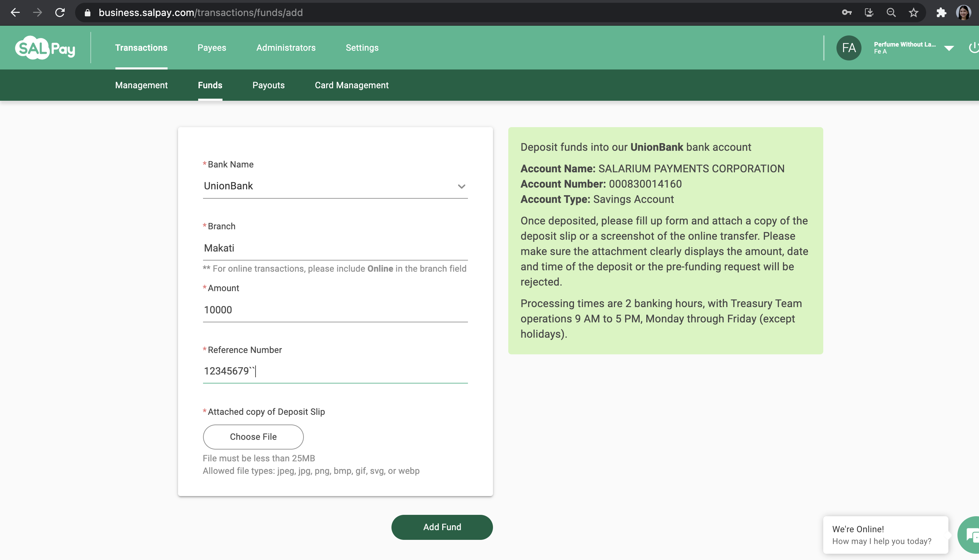979x560 pixels.
Task: Click the SALPay logo
Action: (44, 48)
